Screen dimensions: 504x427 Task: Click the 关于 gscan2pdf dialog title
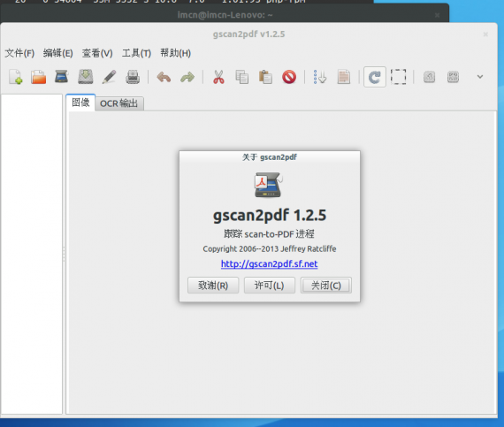(270, 157)
